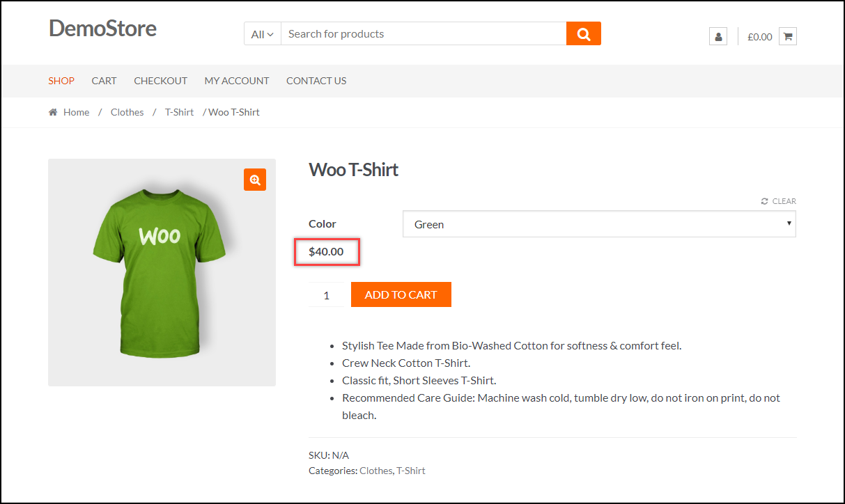Click the T-Shirt breadcrumb link
The width and height of the screenshot is (845, 504).
179,112
